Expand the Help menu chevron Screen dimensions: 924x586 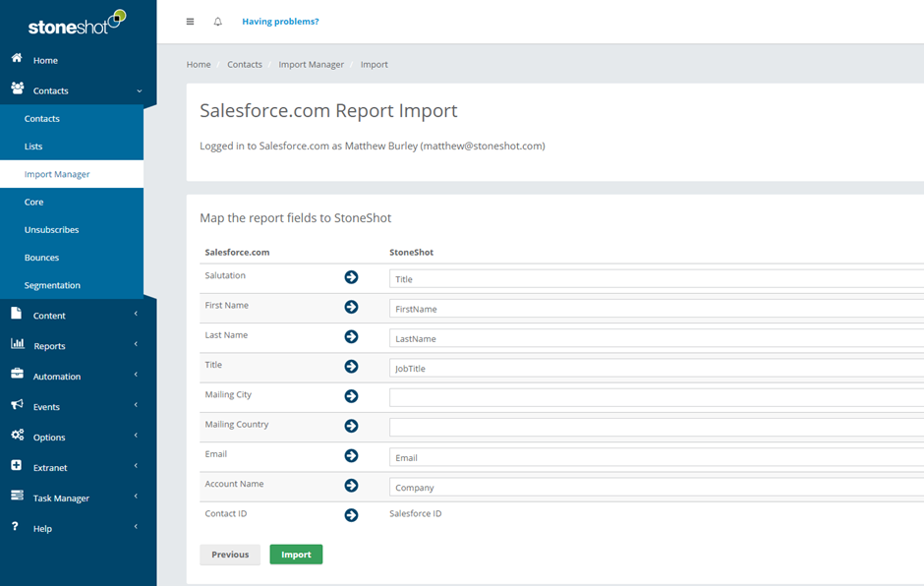(136, 526)
